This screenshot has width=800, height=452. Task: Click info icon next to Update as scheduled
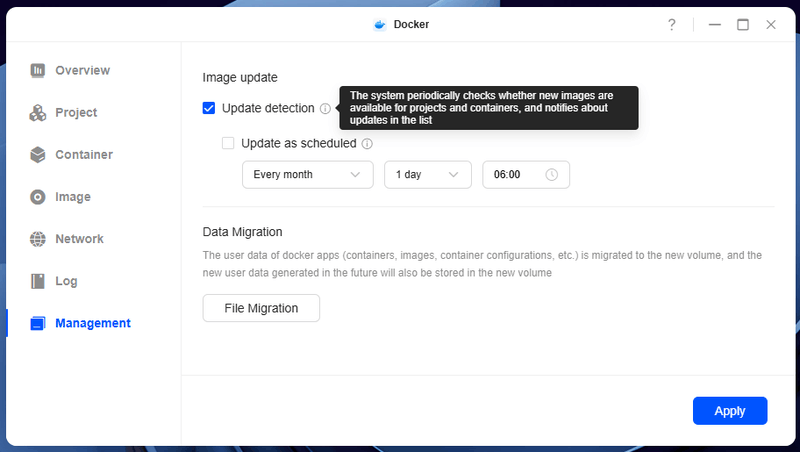(367, 144)
